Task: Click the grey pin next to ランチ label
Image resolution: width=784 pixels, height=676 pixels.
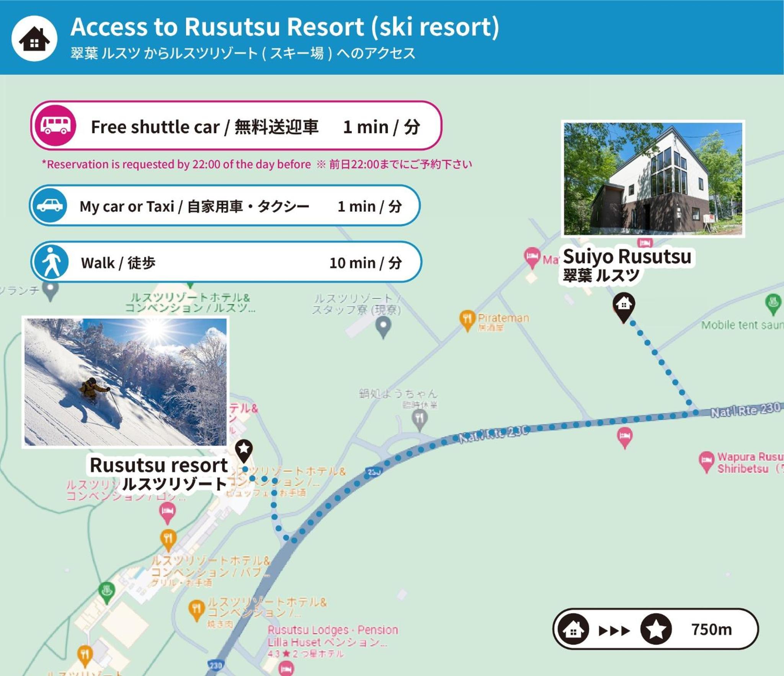Action: (x=51, y=291)
